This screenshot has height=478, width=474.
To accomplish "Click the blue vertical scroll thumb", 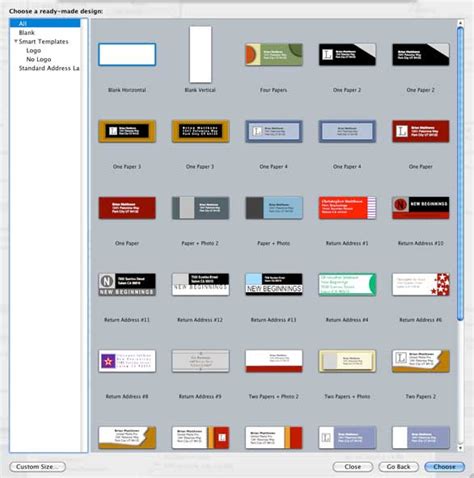I will [460, 173].
